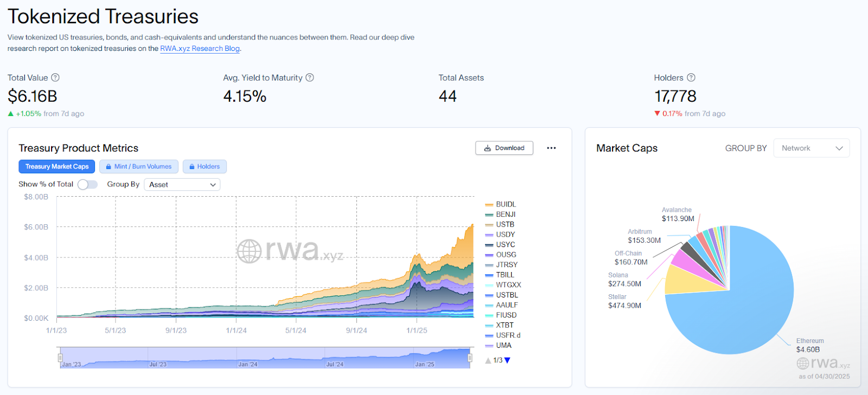Go to next legend page arrow
The height and width of the screenshot is (395, 868).
(507, 360)
